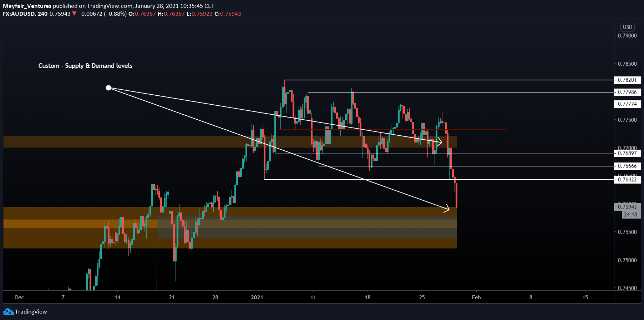Screen dimensions: 644x320
Task: Click the 0.75000 price axis value
Action: (x=627, y=260)
